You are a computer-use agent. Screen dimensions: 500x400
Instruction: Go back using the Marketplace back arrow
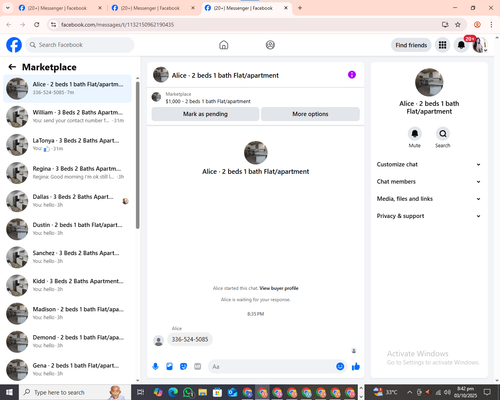point(12,67)
